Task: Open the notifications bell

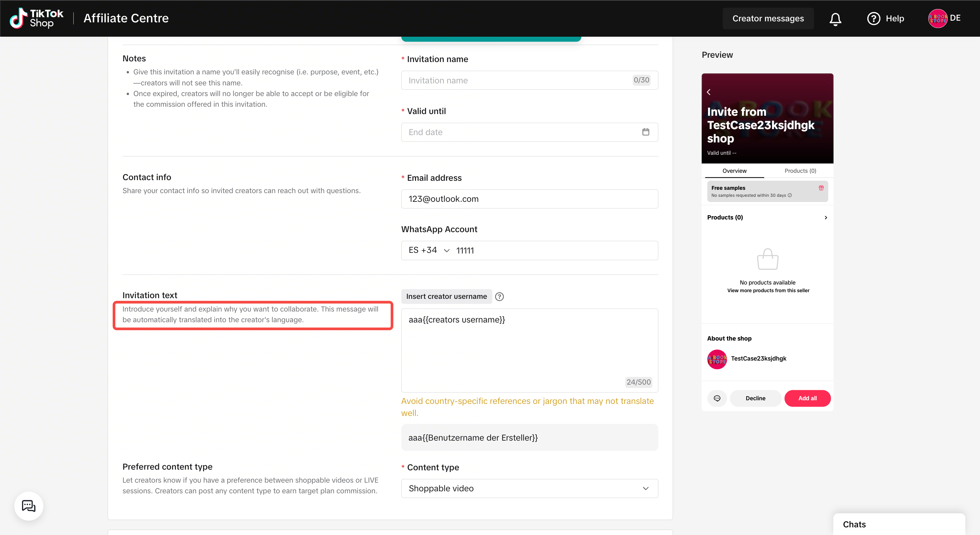Action: tap(835, 18)
